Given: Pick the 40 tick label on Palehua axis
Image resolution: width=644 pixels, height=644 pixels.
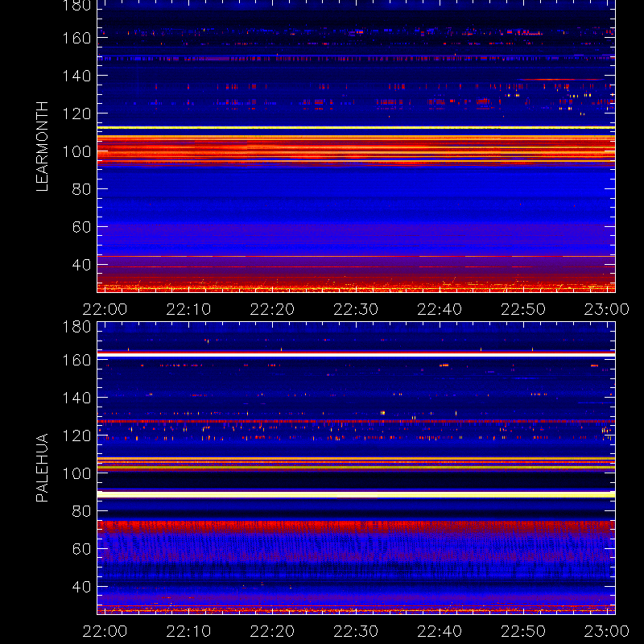Looking at the screenshot, I should [x=81, y=587].
